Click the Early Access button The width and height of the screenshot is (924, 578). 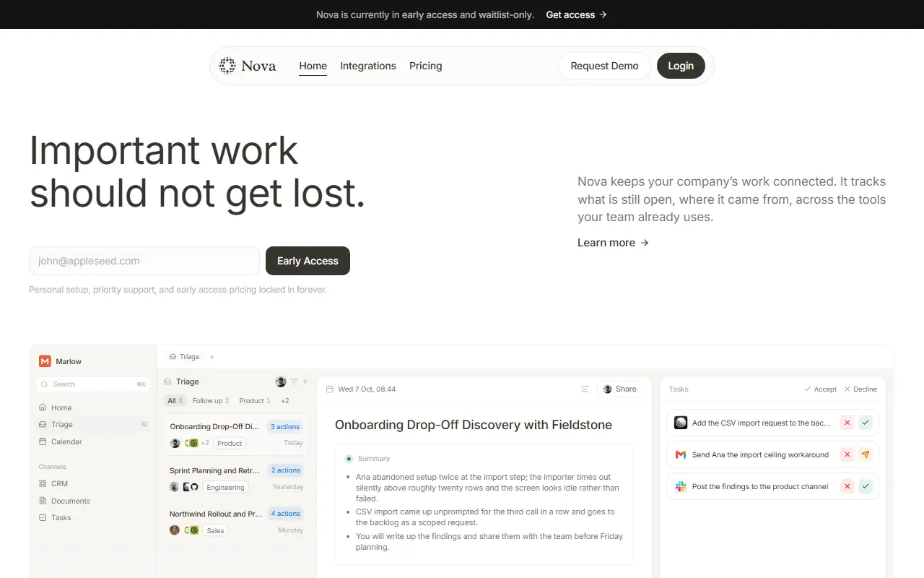pyautogui.click(x=308, y=261)
